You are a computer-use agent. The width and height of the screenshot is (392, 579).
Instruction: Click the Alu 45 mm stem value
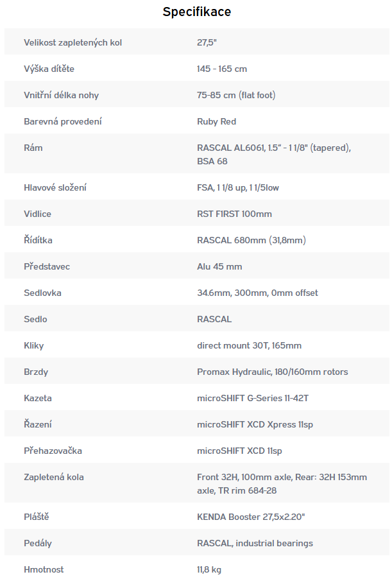tap(219, 266)
